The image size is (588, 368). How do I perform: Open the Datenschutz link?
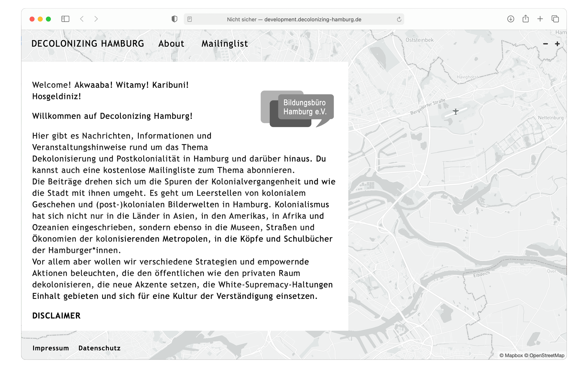[x=99, y=348]
